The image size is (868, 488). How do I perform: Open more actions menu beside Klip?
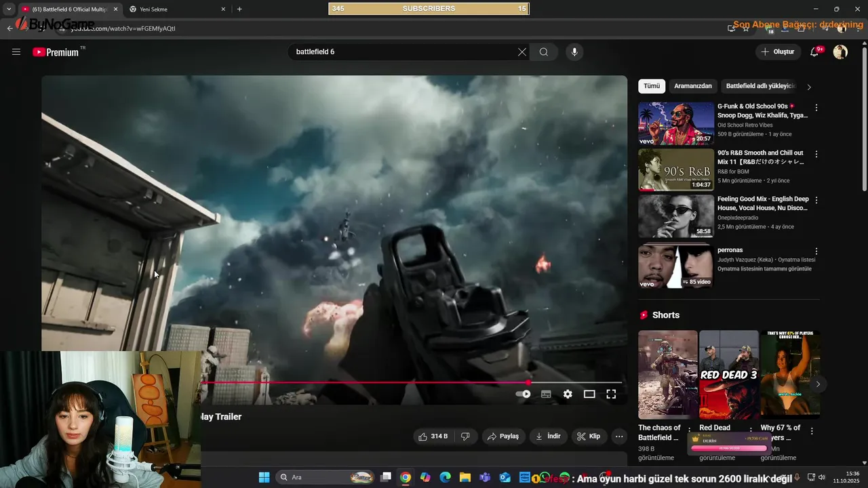coord(618,436)
